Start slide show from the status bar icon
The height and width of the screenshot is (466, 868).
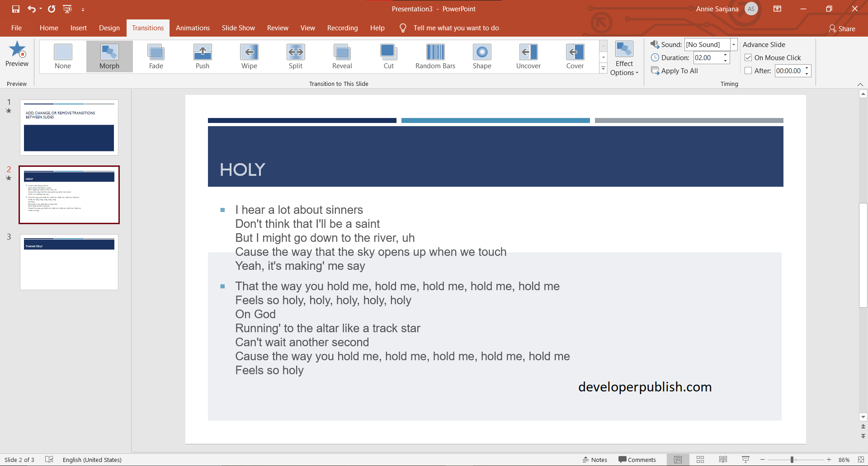pos(746,460)
